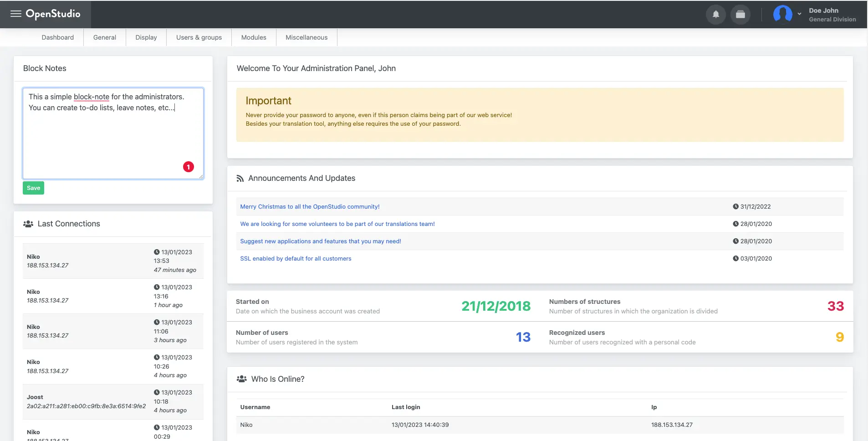Screen dimensions: 868x441
Task: Open the notifications bell icon
Action: 716,15
